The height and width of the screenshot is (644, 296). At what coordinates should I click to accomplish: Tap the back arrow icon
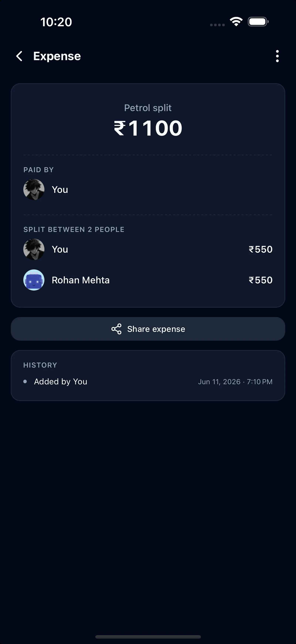pyautogui.click(x=19, y=56)
